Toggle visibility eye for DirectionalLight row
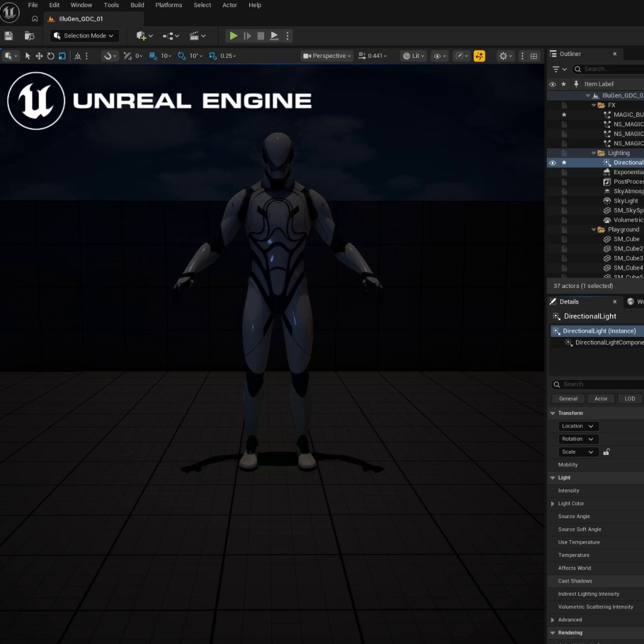 (552, 163)
